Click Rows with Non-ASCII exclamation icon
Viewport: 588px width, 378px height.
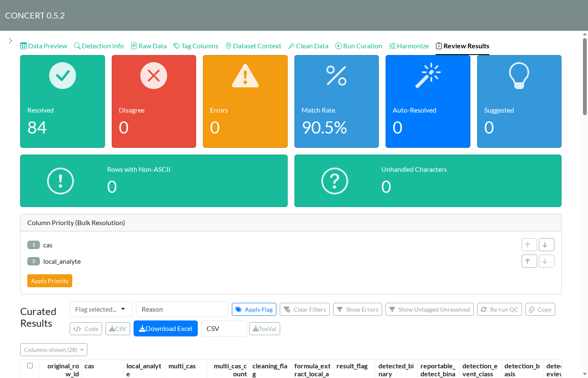(x=60, y=181)
